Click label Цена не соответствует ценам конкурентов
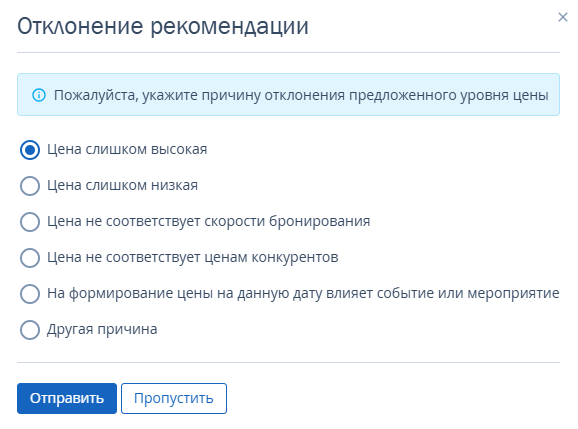Screen dimensions: 578x429 (192, 257)
